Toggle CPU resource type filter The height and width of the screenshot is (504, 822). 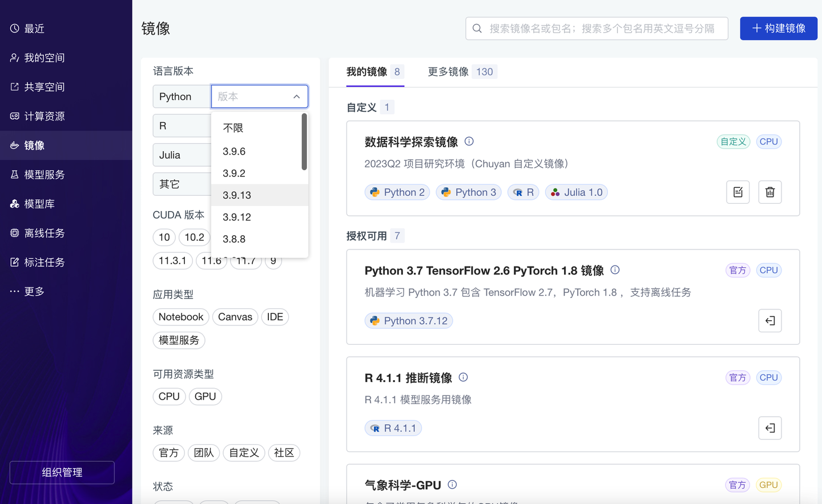(x=169, y=397)
